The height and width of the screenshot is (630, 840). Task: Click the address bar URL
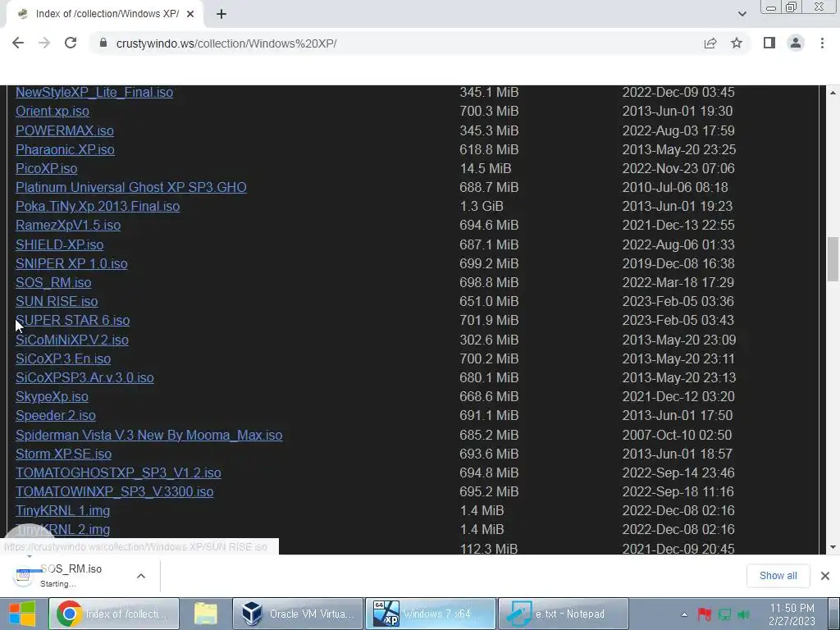(x=226, y=43)
